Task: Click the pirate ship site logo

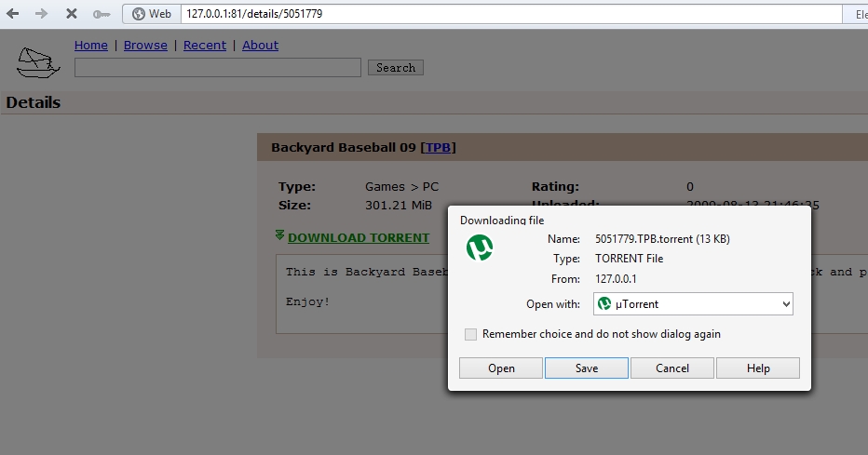Action: pos(37,62)
